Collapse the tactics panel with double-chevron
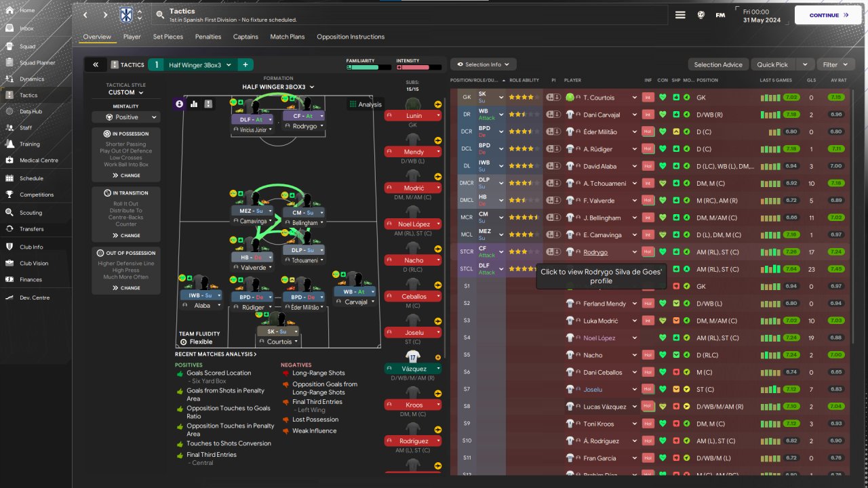 [96, 64]
